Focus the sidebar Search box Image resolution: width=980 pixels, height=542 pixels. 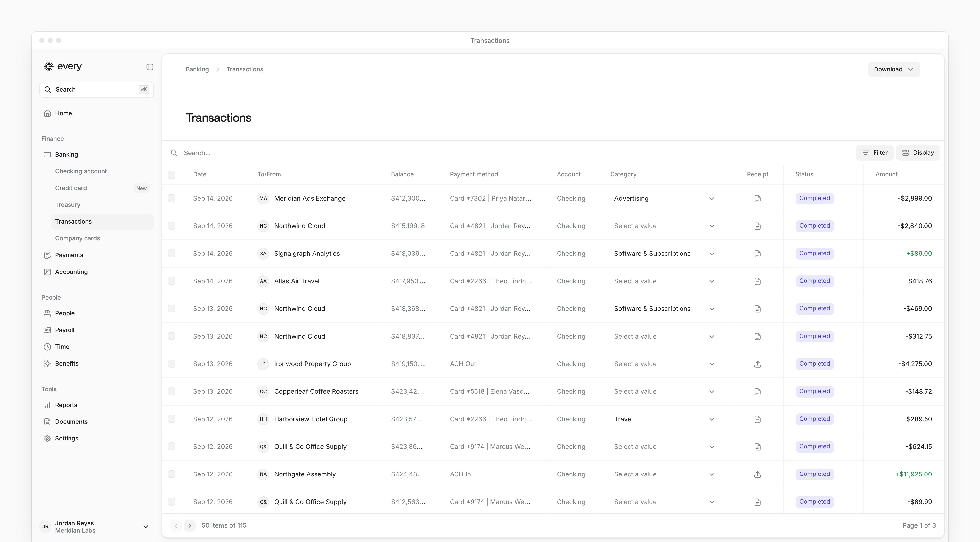point(96,90)
